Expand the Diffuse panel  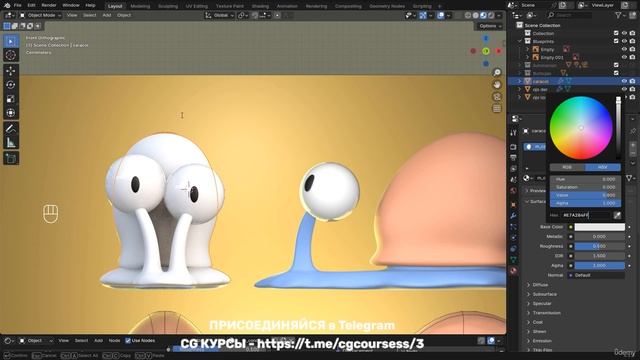click(x=540, y=284)
